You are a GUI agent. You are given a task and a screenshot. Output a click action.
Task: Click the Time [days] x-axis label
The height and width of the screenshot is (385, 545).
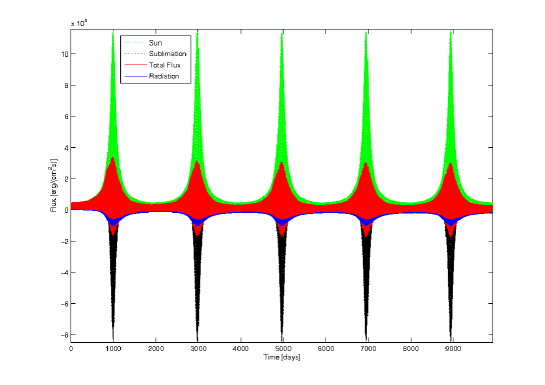coord(282,357)
